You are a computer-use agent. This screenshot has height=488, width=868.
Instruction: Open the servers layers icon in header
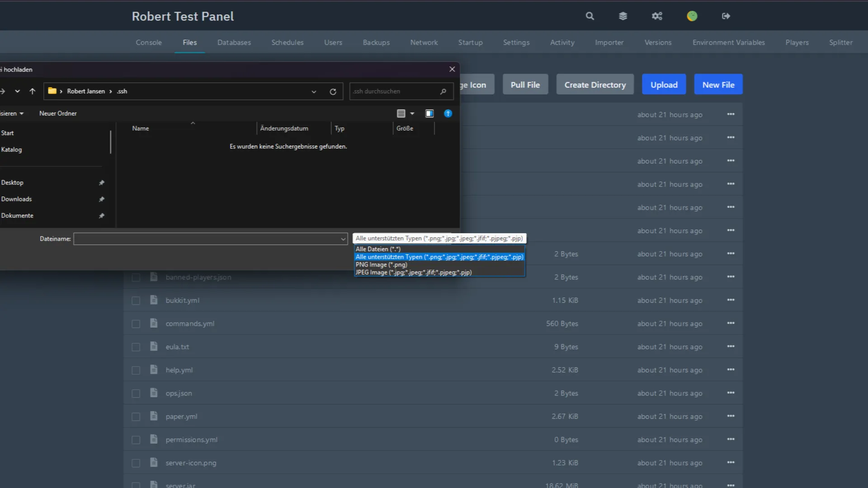[623, 16]
